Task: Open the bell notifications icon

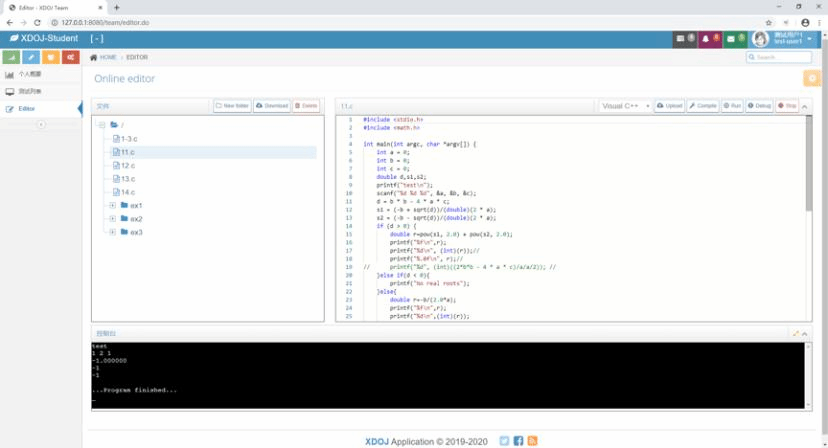Action: click(707, 39)
